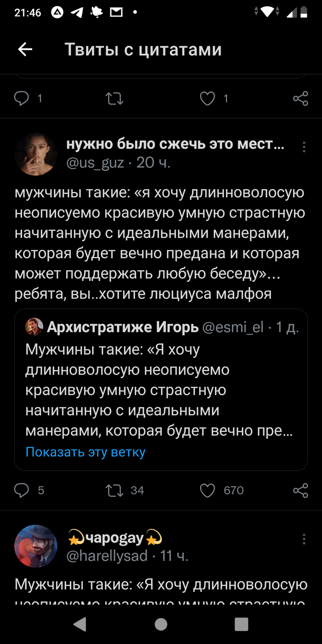Retweet the @us_guz tweet with 34 retweets

pyautogui.click(x=115, y=490)
